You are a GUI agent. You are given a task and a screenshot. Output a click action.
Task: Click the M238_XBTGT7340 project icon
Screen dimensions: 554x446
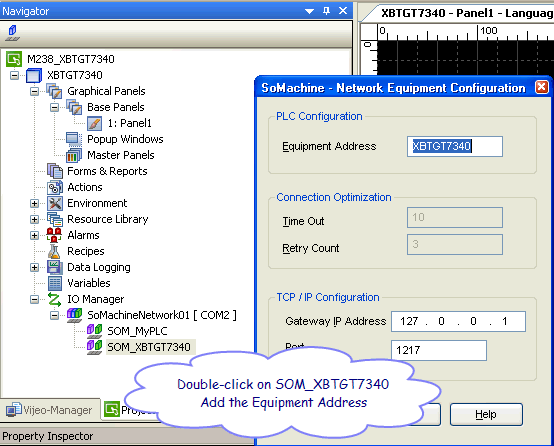coord(14,59)
